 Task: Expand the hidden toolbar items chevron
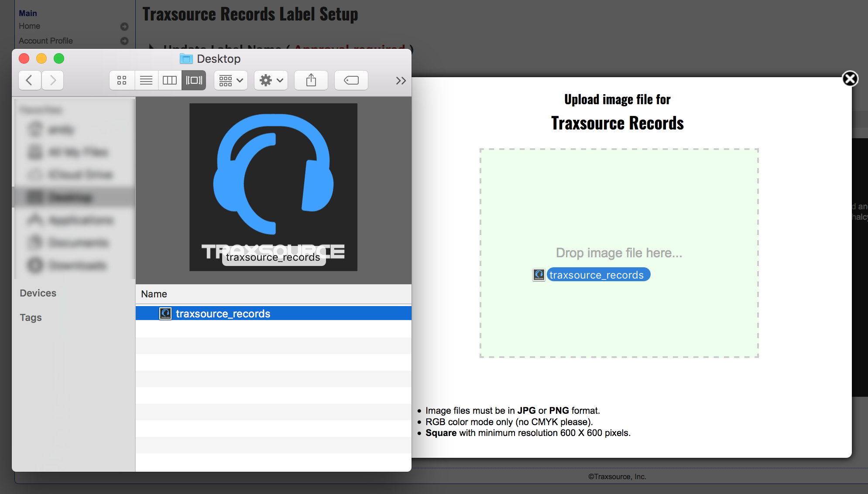pyautogui.click(x=401, y=81)
